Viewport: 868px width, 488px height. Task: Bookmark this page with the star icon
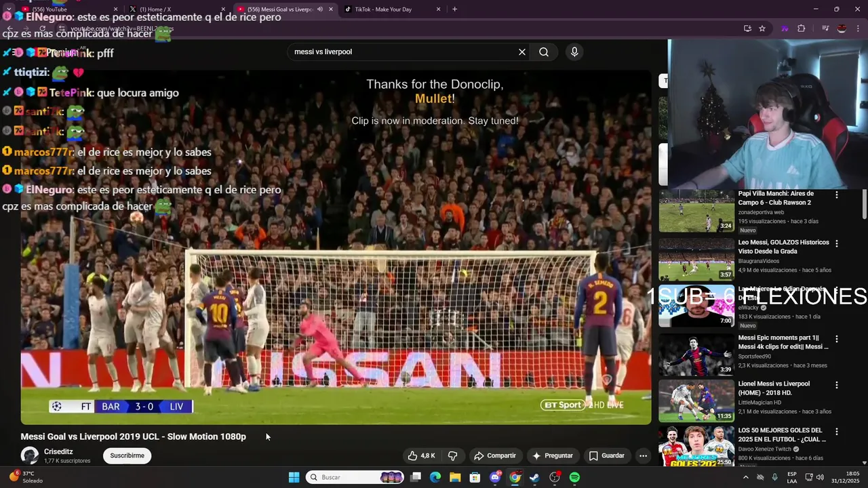762,28
